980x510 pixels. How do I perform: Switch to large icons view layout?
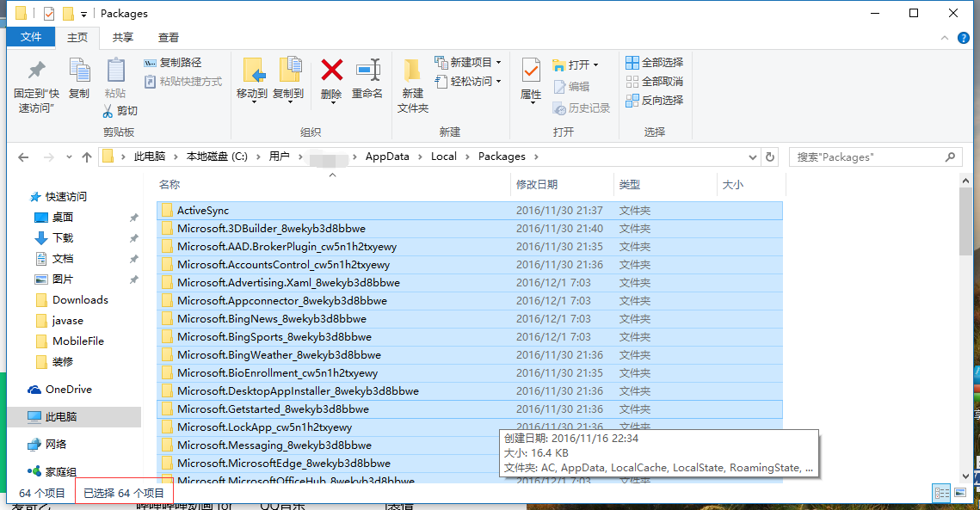coord(959,493)
